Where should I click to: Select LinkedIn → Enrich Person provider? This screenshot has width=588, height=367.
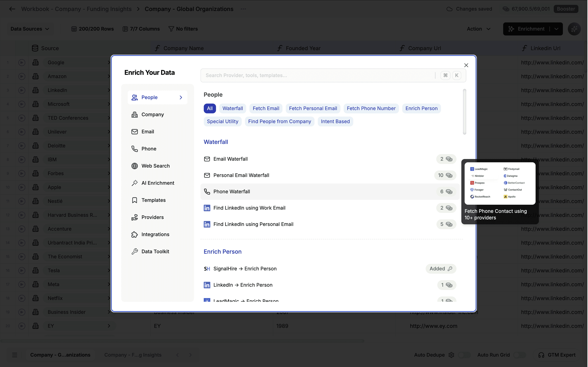(x=243, y=285)
